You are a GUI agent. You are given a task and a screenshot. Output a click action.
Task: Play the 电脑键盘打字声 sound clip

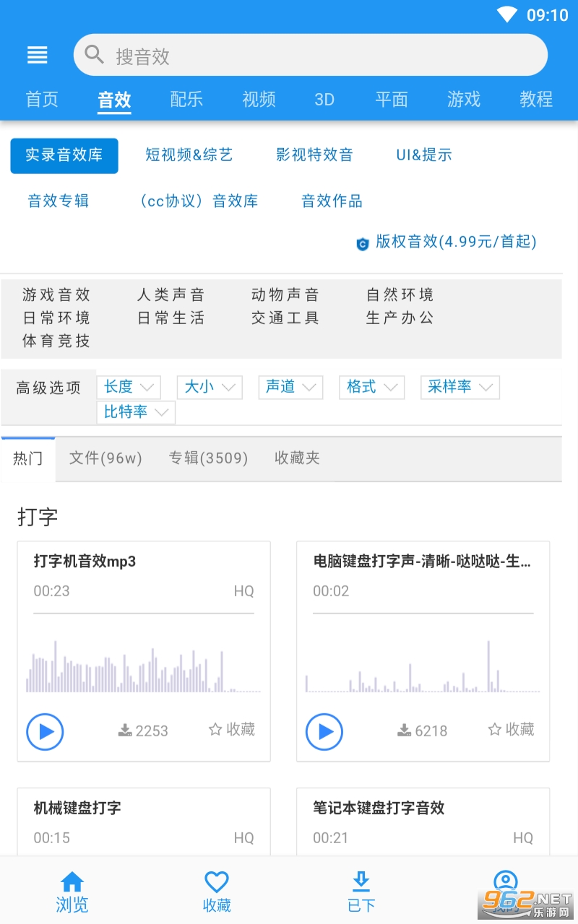pyautogui.click(x=324, y=731)
